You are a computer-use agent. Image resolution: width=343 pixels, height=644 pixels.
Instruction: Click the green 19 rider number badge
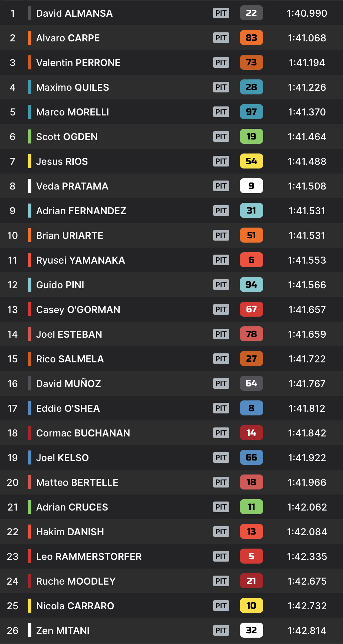(x=251, y=136)
